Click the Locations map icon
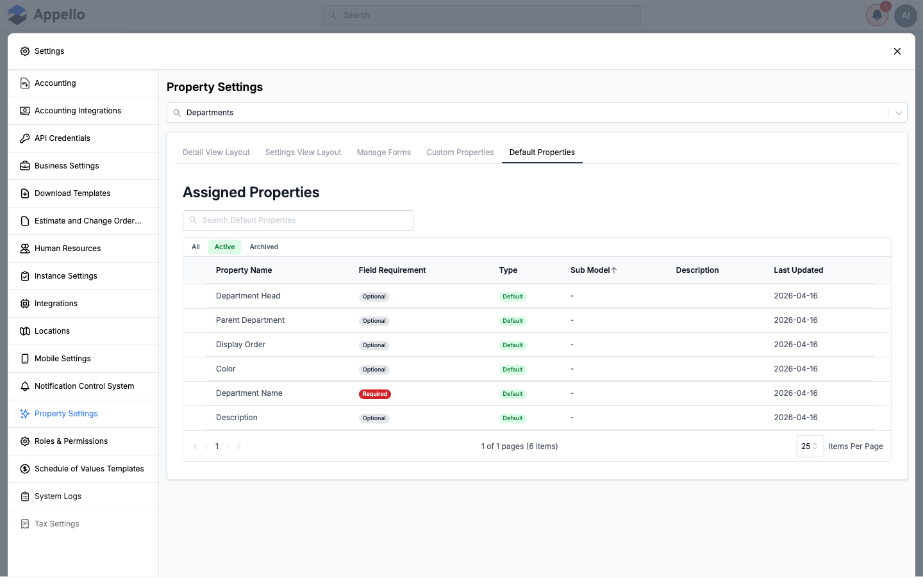The width and height of the screenshot is (923, 588). point(25,331)
